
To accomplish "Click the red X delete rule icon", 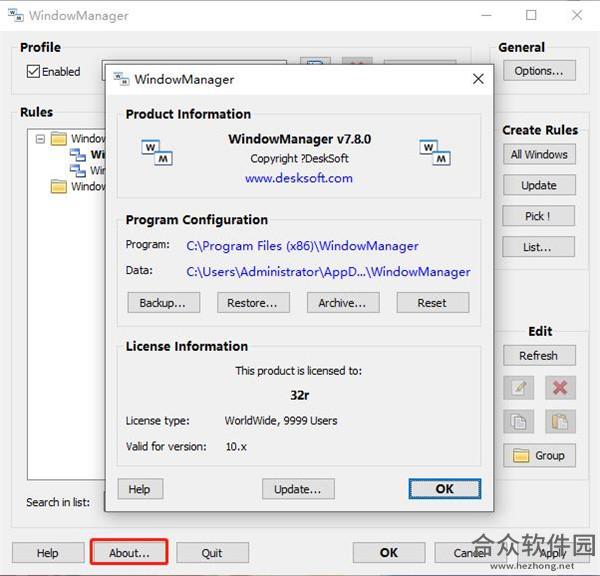I will tap(560, 388).
